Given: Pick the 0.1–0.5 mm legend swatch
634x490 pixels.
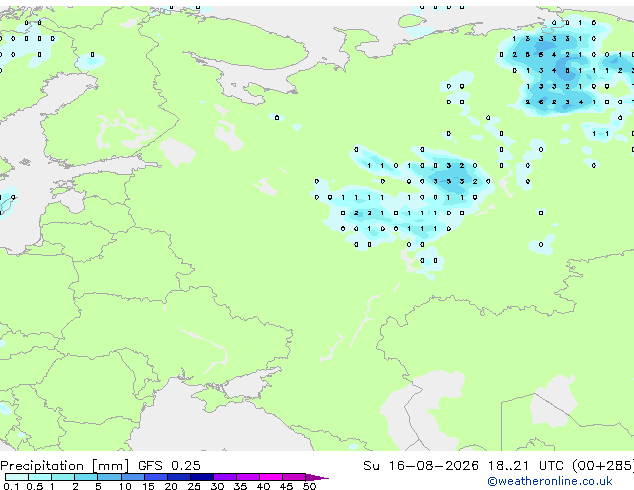Looking at the screenshot, I should click(17, 477).
